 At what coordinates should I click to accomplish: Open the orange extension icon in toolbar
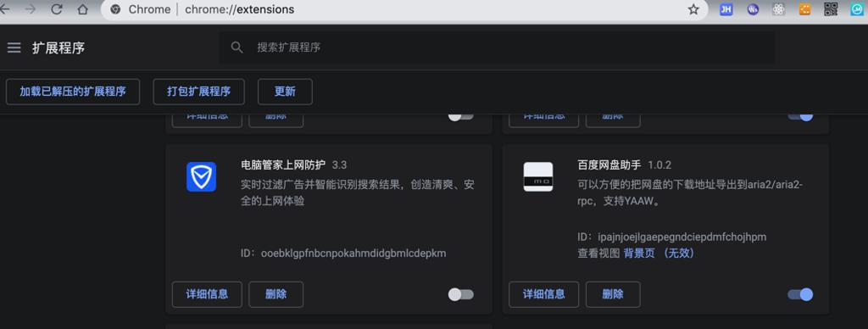tap(805, 9)
